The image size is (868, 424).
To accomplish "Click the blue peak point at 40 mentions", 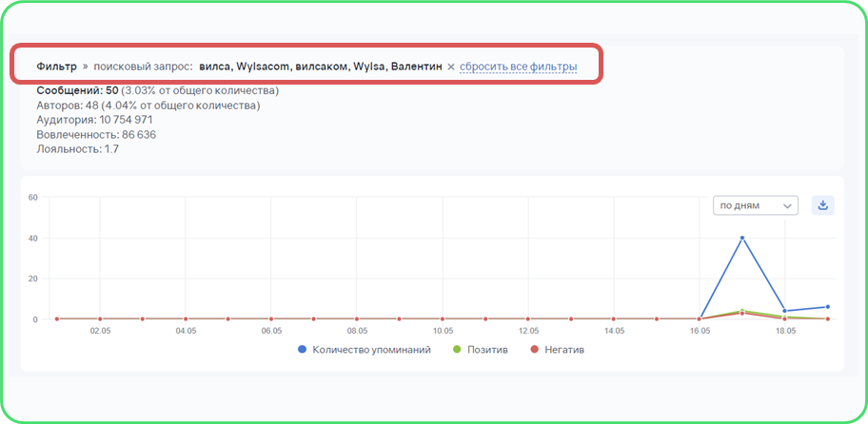I will click(742, 238).
